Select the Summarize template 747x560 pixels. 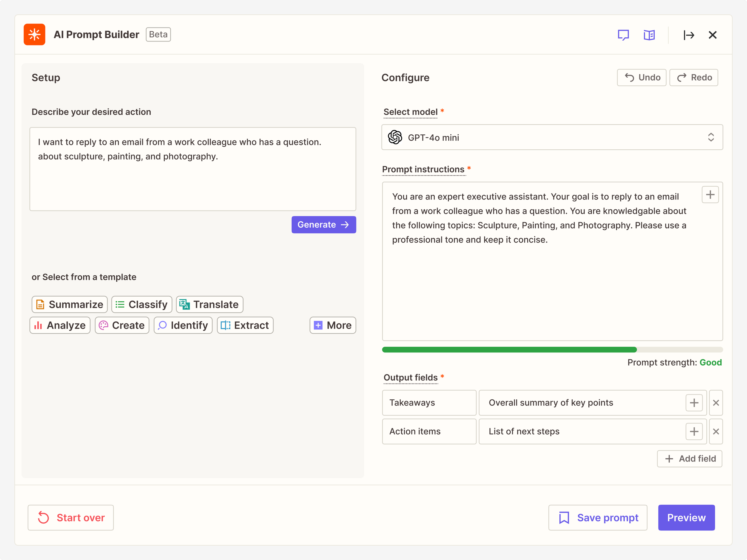click(70, 304)
